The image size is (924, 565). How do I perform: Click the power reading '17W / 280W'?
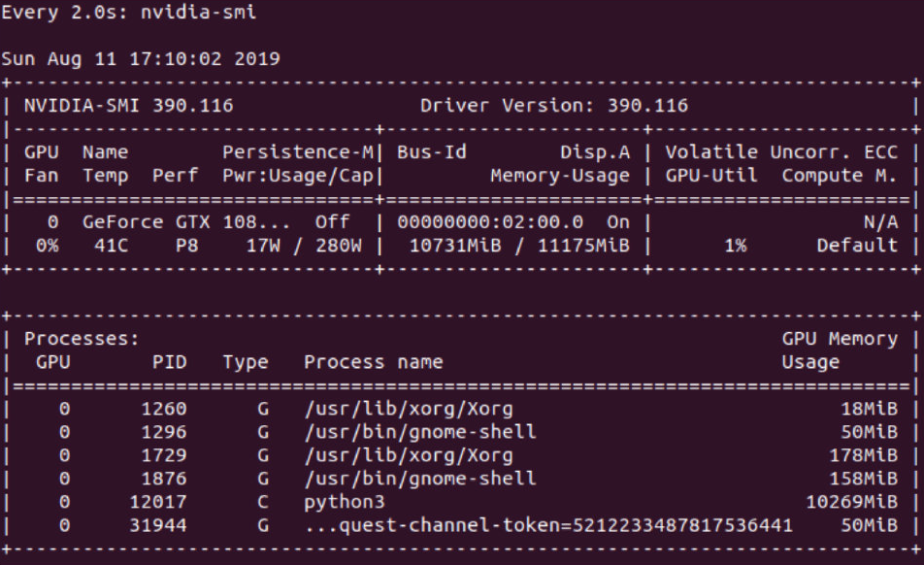[x=304, y=246]
